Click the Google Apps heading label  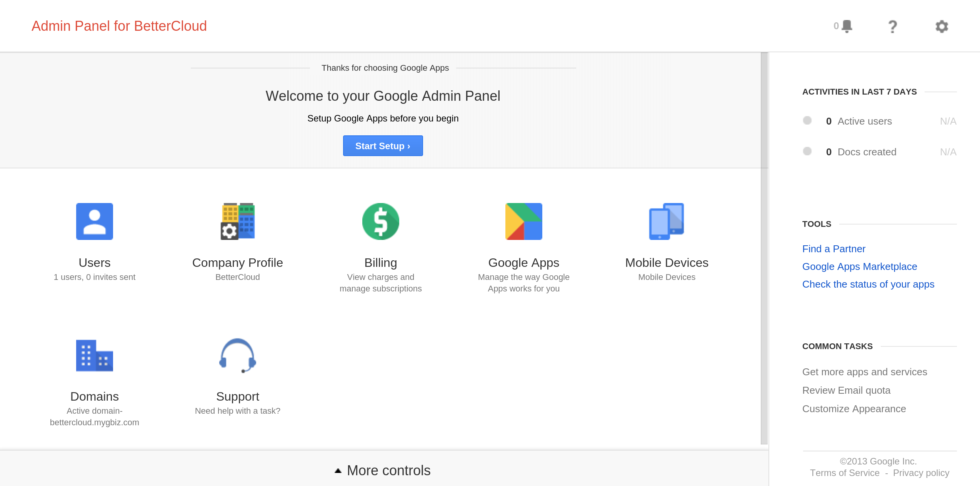click(524, 263)
